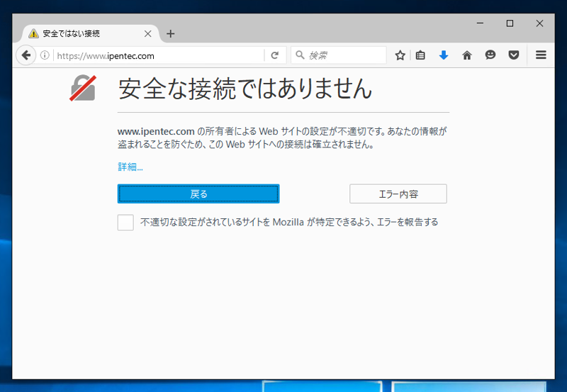Bookmark this page with star icon
567x392 pixels.
click(x=400, y=55)
